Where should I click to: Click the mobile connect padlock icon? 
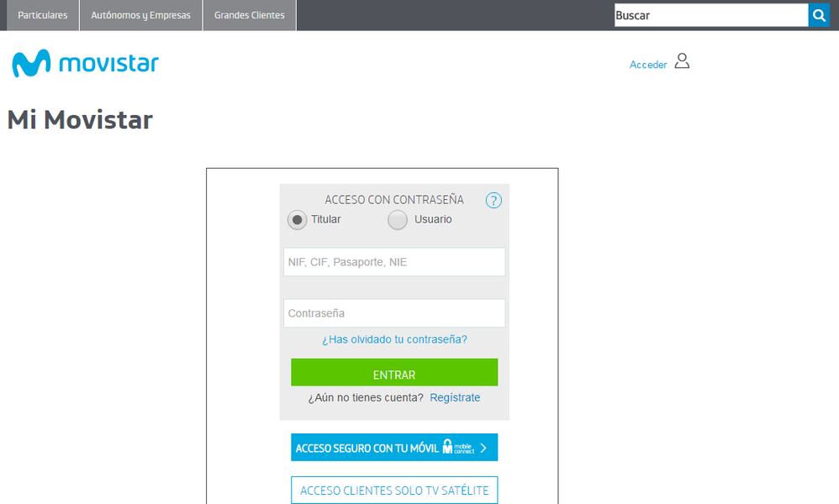448,448
